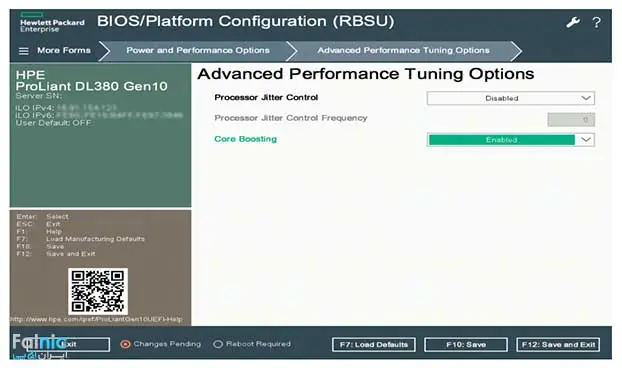Image resolution: width=622 pixels, height=368 pixels.
Task: Click the User Default: OFF text
Action: 54,123
